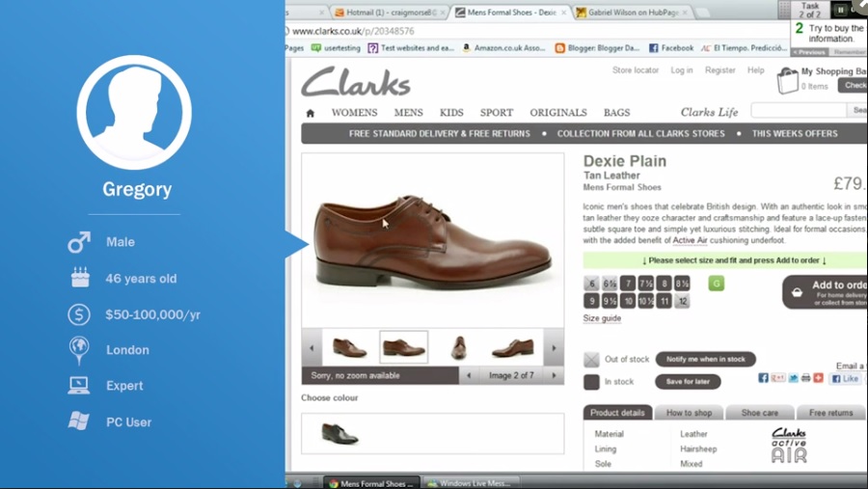
Task: Switch to How to shop tab
Action: tap(689, 413)
